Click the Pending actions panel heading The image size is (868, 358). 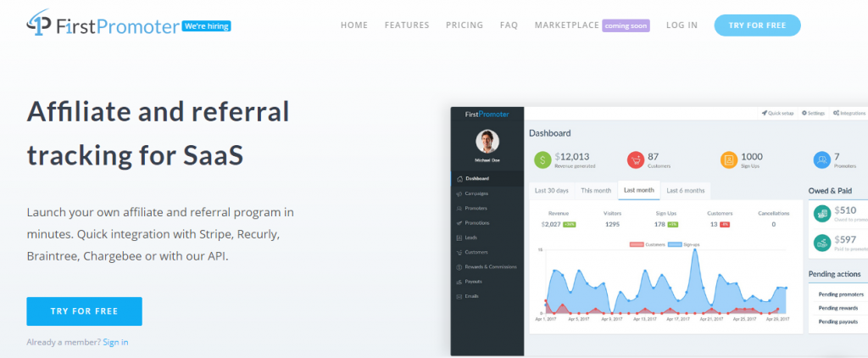coord(834,274)
